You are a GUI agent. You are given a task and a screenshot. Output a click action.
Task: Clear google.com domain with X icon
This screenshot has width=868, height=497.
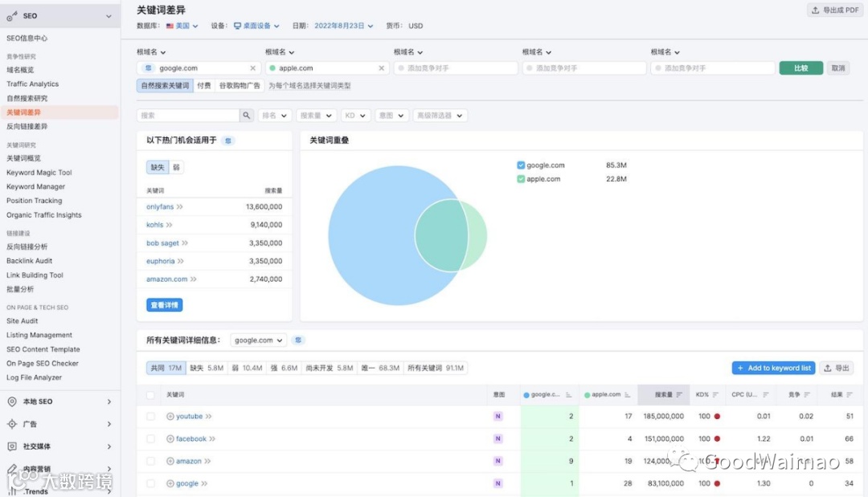(x=252, y=68)
